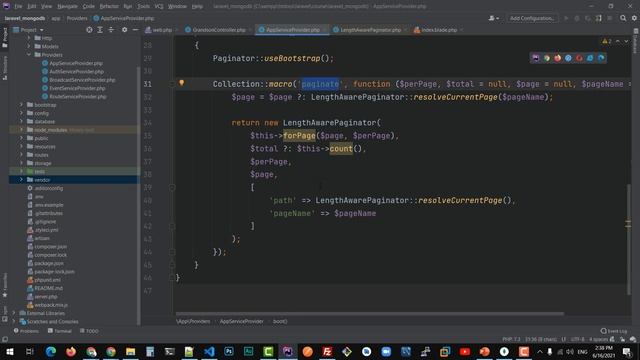Collapse the Providers folder
Image resolution: width=640 pixels, height=360 pixels.
(29, 54)
